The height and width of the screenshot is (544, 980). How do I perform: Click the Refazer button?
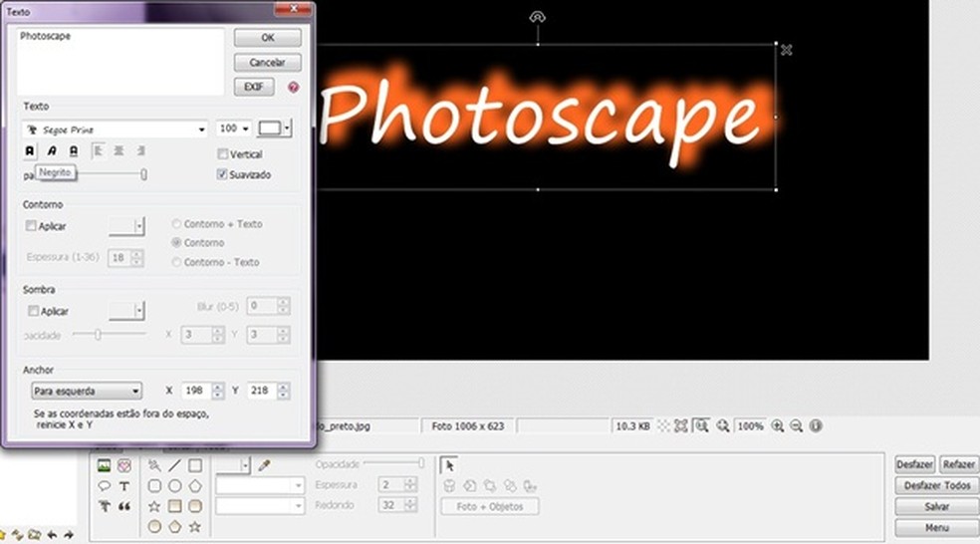click(x=959, y=464)
